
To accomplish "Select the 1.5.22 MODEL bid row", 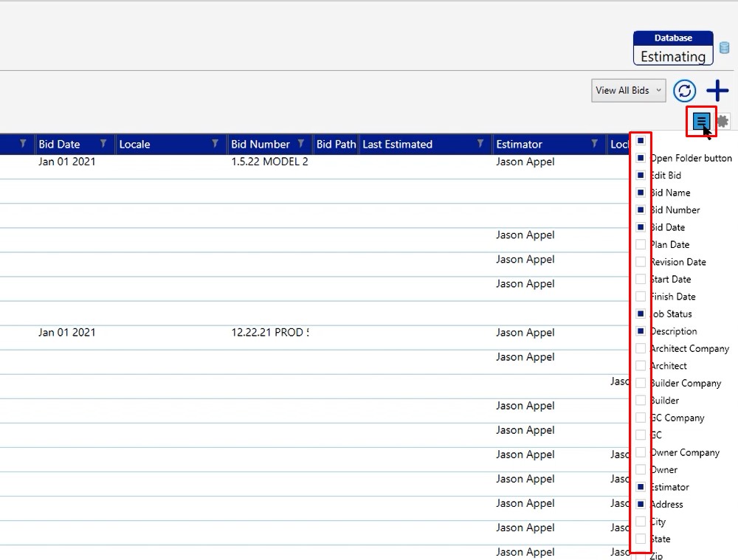I will tap(269, 162).
